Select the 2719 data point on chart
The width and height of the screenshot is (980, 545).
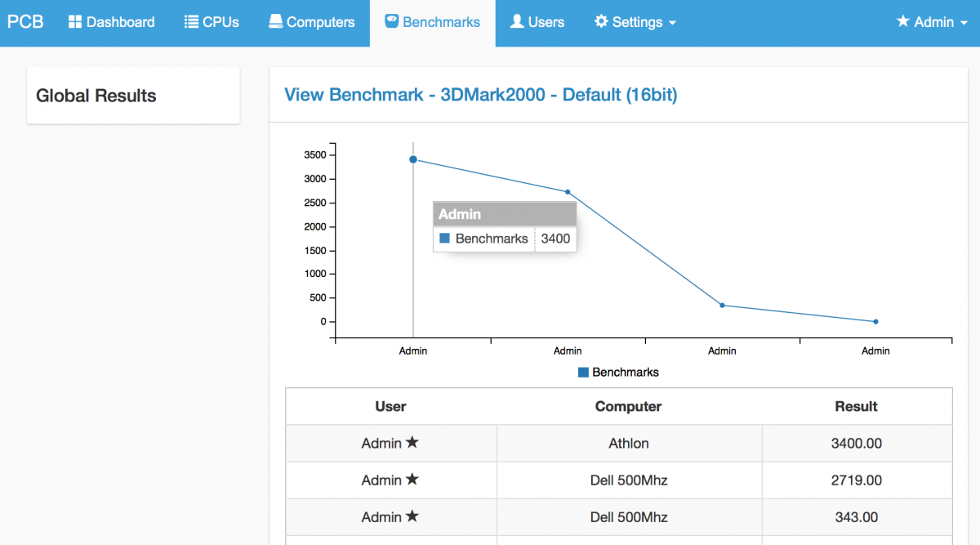pyautogui.click(x=568, y=192)
